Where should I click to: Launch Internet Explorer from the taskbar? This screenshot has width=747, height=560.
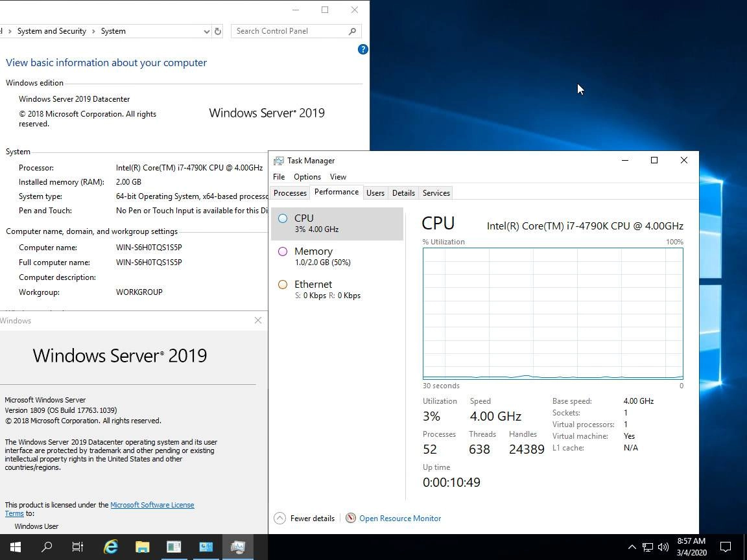coord(110,546)
